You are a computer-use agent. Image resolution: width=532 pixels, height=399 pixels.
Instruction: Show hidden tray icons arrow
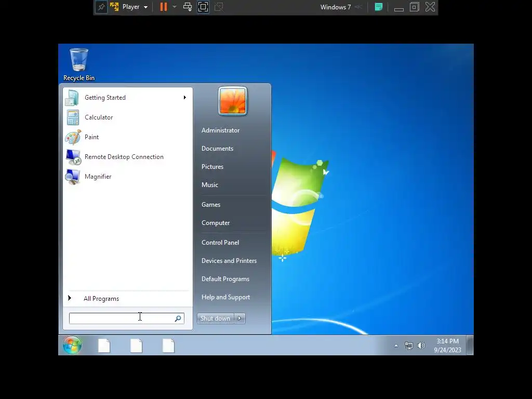(x=396, y=345)
